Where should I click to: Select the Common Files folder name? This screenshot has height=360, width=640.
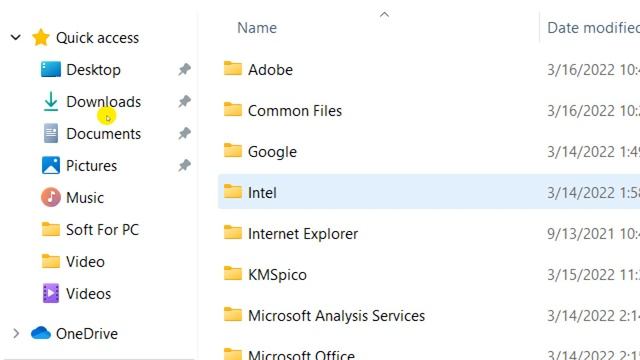point(295,111)
